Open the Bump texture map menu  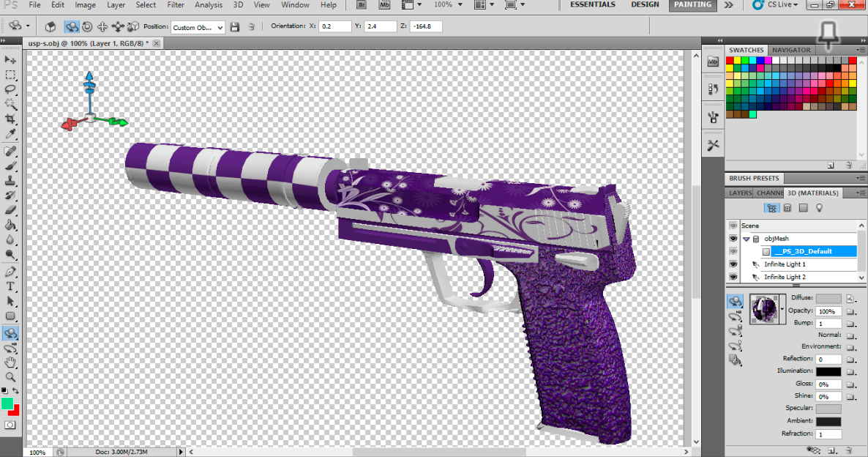coord(851,324)
